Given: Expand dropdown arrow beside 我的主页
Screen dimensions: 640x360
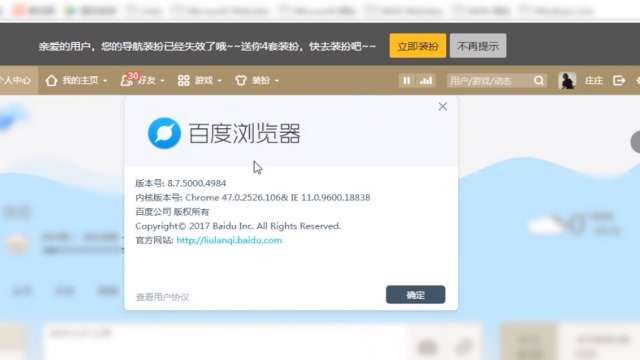Looking at the screenshot, I should [x=105, y=81].
